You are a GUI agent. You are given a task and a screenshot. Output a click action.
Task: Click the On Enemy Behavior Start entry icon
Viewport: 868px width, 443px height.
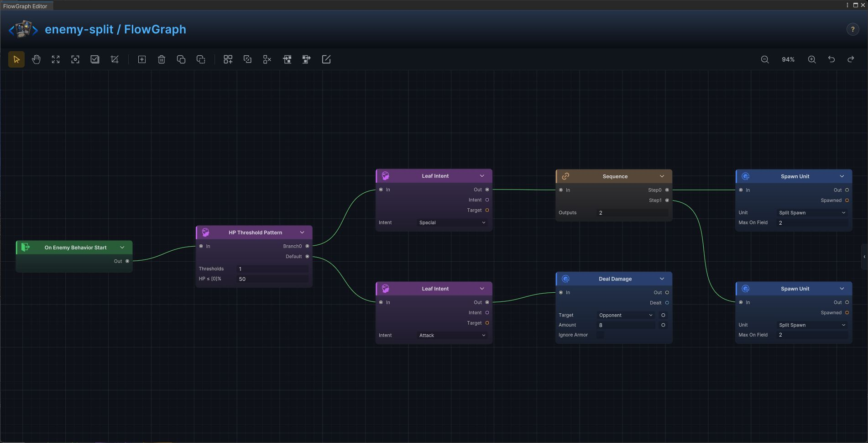26,247
